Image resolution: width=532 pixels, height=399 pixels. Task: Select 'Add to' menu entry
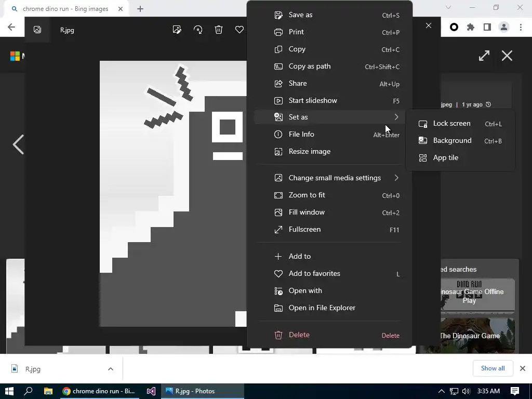coord(329,257)
